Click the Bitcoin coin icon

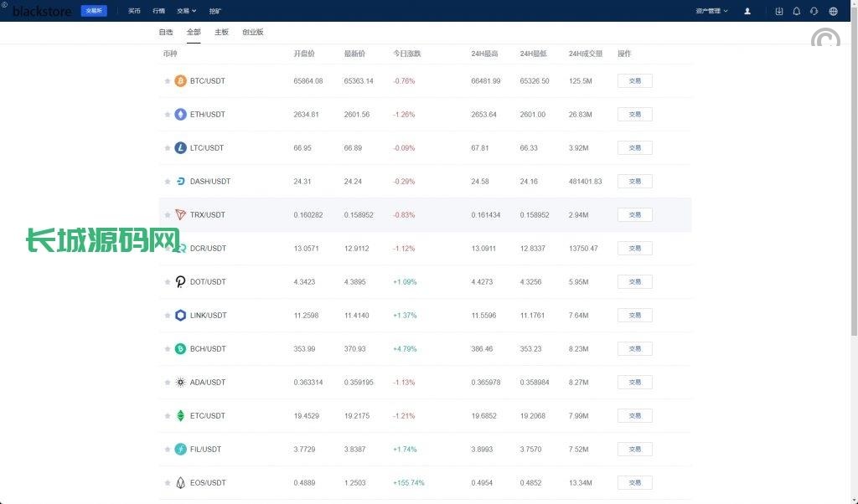[180, 81]
